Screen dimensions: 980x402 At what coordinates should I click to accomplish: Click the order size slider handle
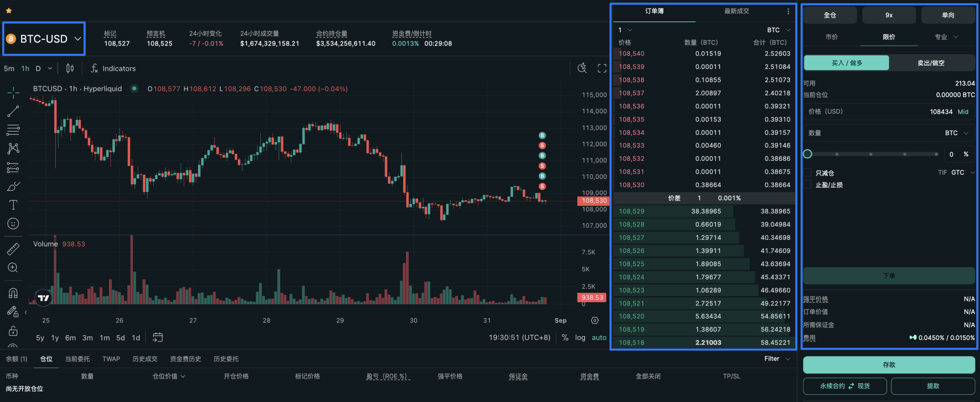pyautogui.click(x=807, y=154)
